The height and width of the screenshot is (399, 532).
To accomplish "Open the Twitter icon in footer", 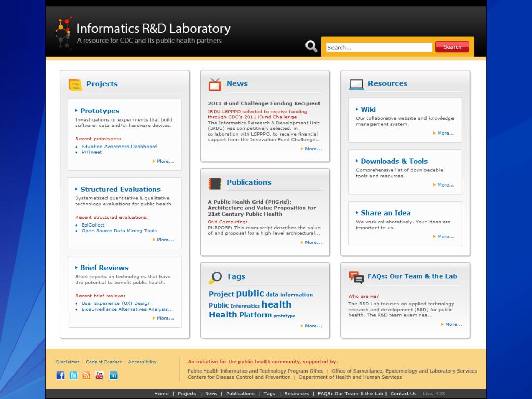I will click(x=73, y=375).
